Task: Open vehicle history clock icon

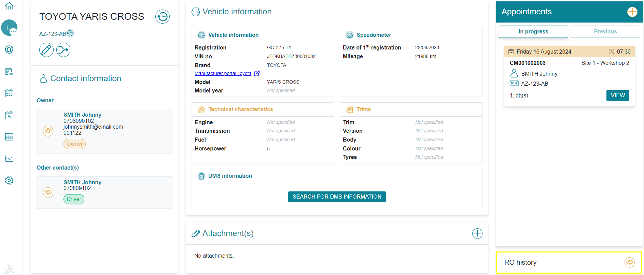Action: [163, 16]
